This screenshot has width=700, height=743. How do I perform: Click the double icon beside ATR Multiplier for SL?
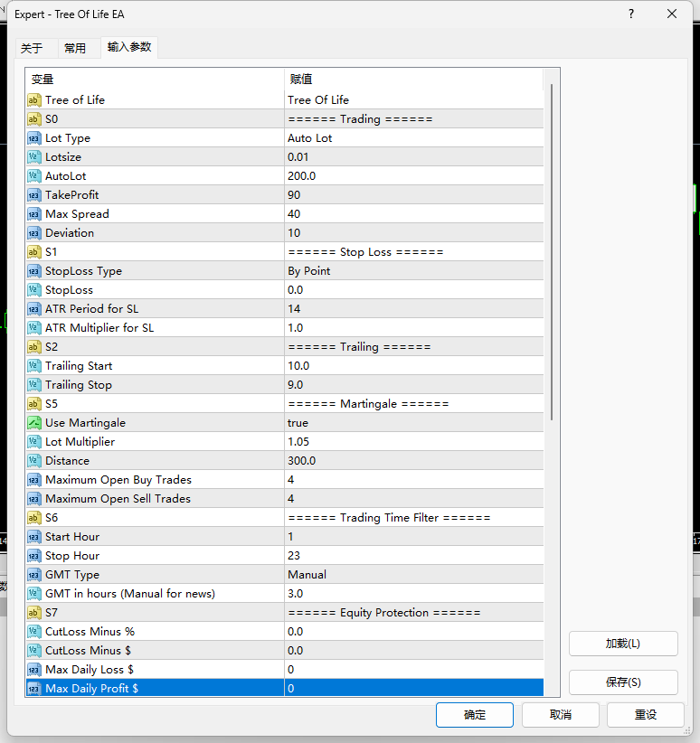coord(33,327)
